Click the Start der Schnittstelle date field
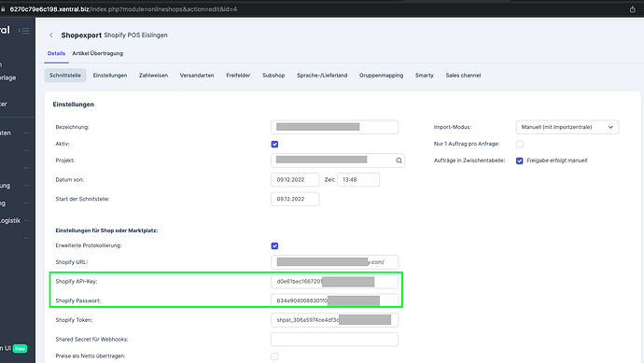The width and height of the screenshot is (644, 363). click(x=295, y=199)
